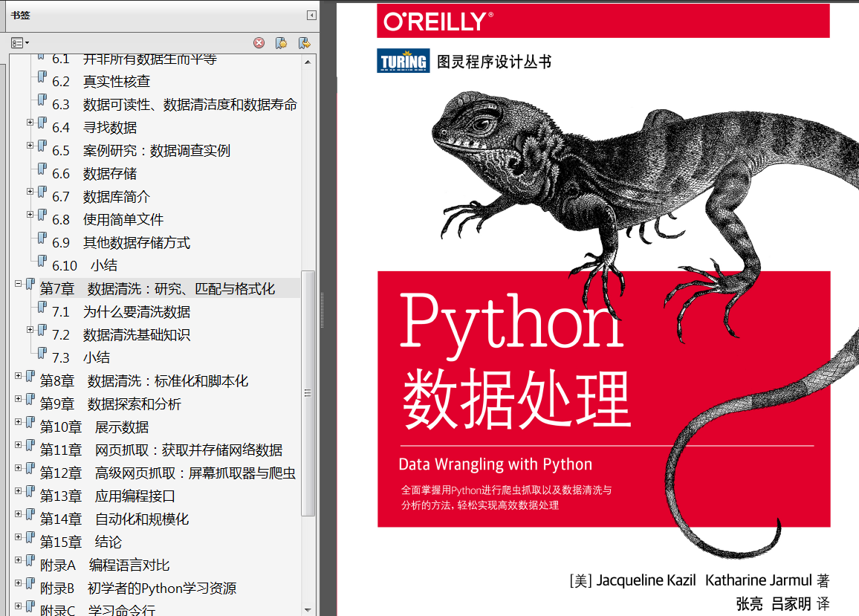Select bookmark 6.8 使用简单文件
Screen dimensions: 859x616
pyautogui.click(x=107, y=220)
